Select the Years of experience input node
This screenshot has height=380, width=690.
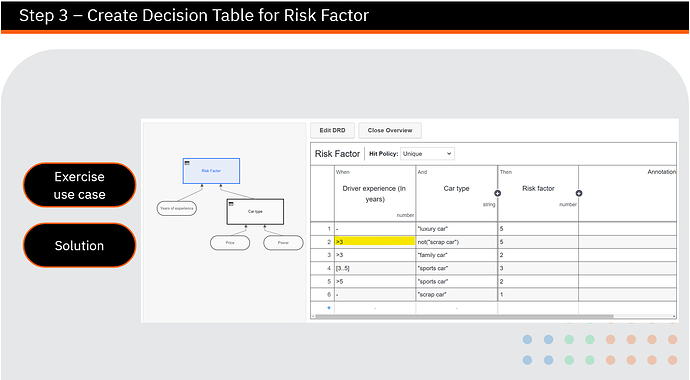click(176, 208)
